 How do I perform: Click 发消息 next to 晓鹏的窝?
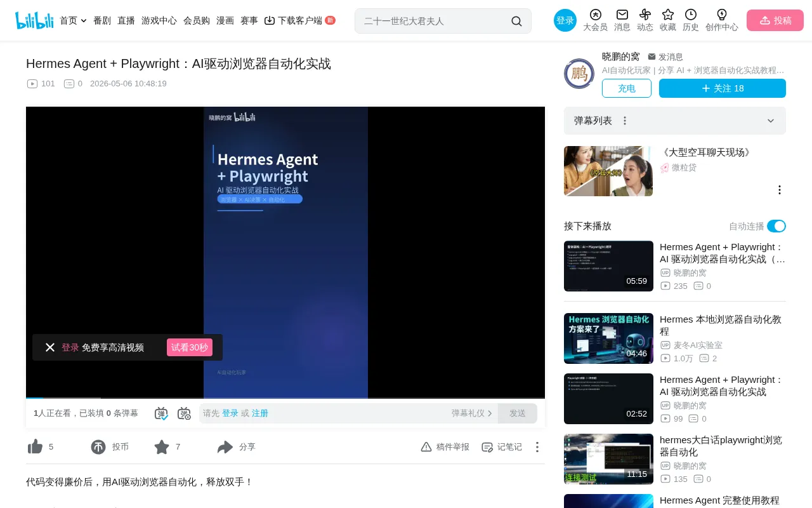click(x=665, y=57)
